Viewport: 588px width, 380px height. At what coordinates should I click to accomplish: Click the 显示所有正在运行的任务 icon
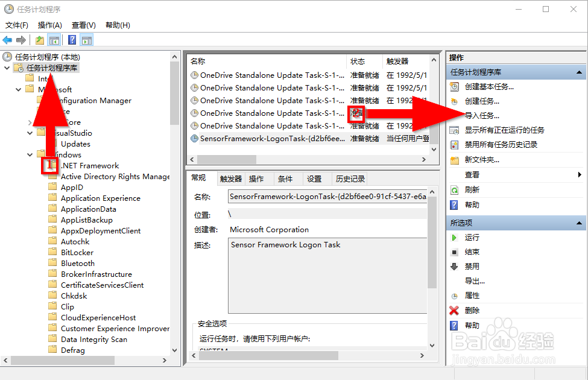454,130
